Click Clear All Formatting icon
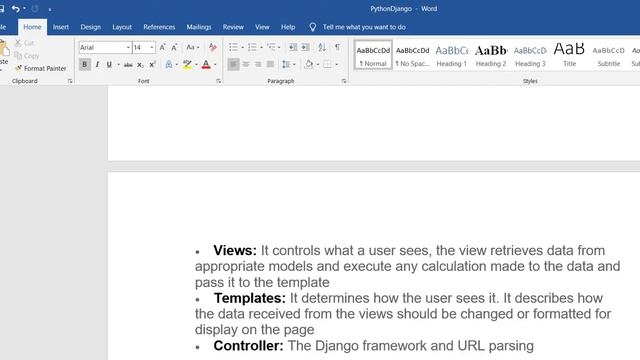The height and width of the screenshot is (360, 640). 213,47
